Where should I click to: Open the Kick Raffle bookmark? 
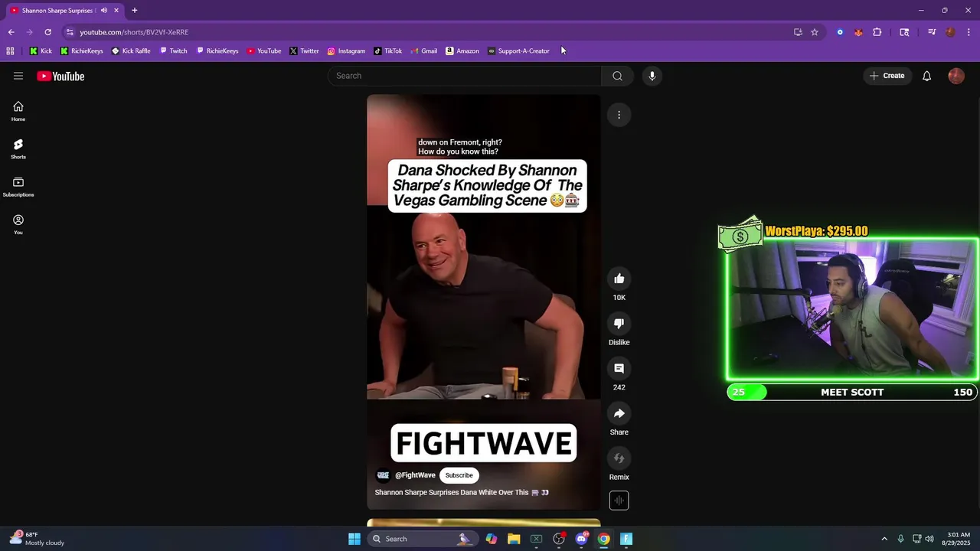[x=131, y=51]
